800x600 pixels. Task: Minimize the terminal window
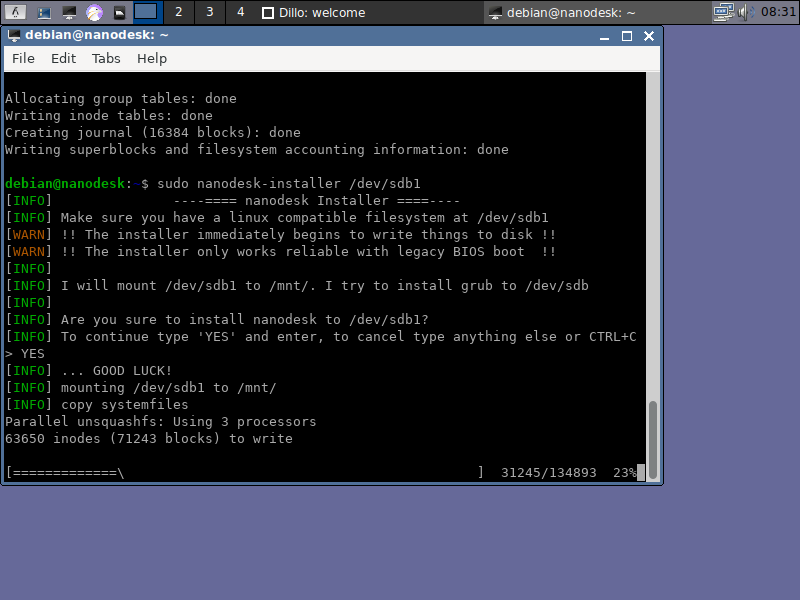click(x=605, y=36)
